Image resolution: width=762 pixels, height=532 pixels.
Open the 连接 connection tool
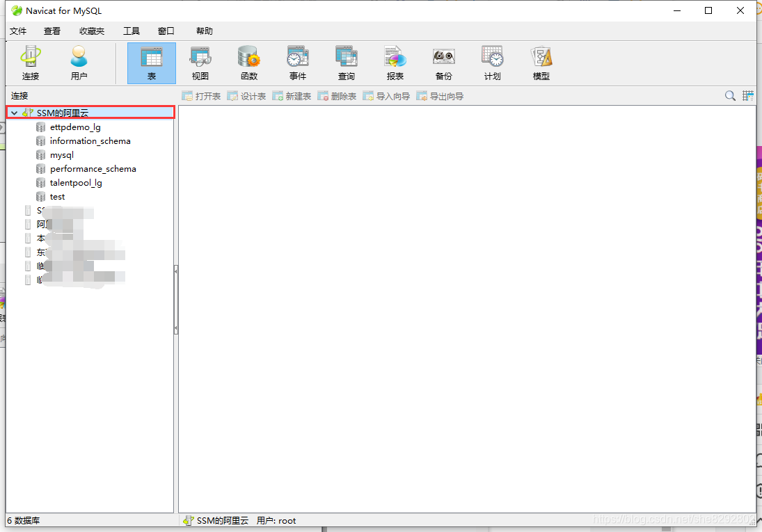30,63
